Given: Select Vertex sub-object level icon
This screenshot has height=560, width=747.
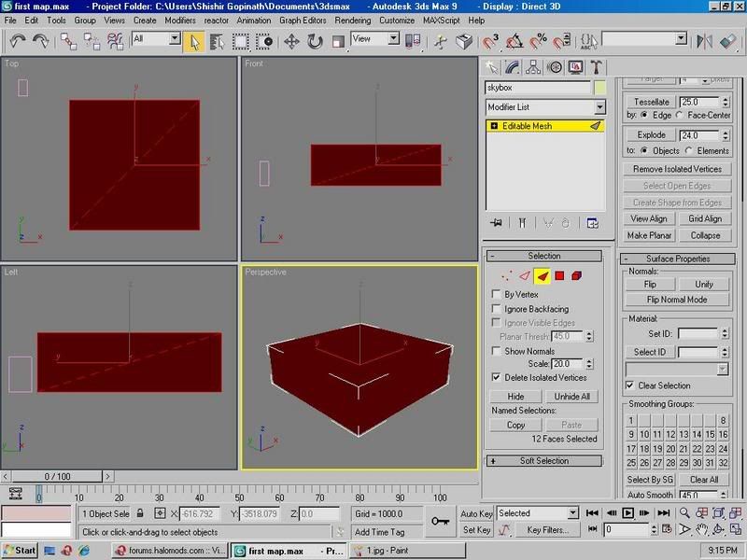Looking at the screenshot, I should point(506,275).
